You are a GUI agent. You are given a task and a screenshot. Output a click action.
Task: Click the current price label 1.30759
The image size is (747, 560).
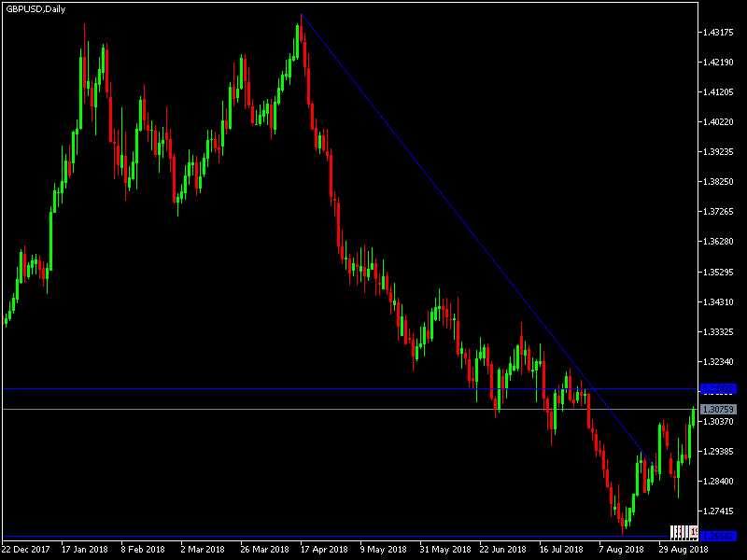(718, 409)
